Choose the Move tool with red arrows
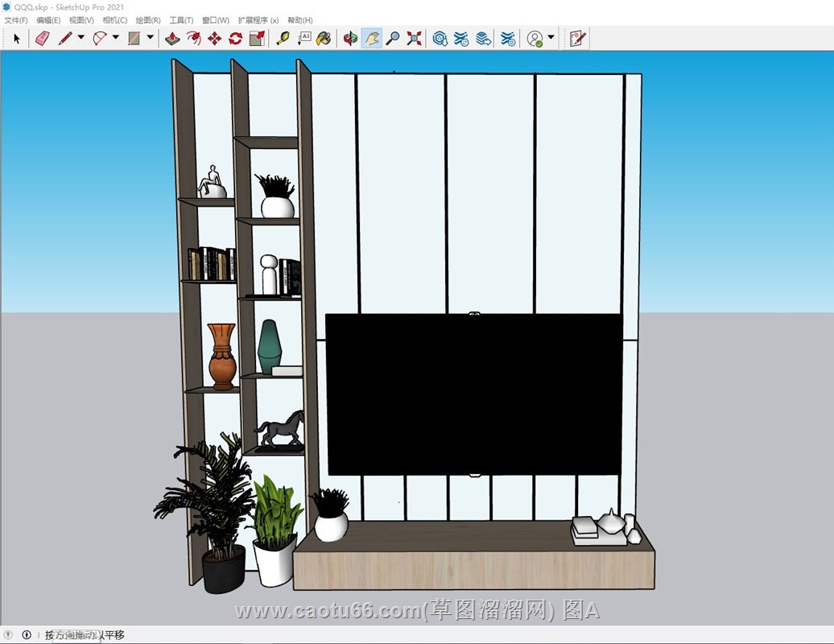Screen dimensions: 834x644 [x=214, y=38]
